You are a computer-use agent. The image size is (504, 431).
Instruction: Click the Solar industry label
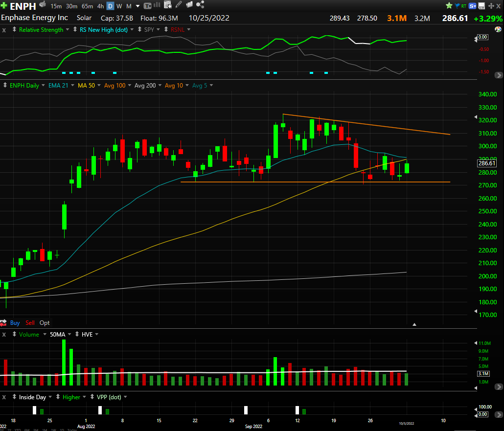[84, 18]
